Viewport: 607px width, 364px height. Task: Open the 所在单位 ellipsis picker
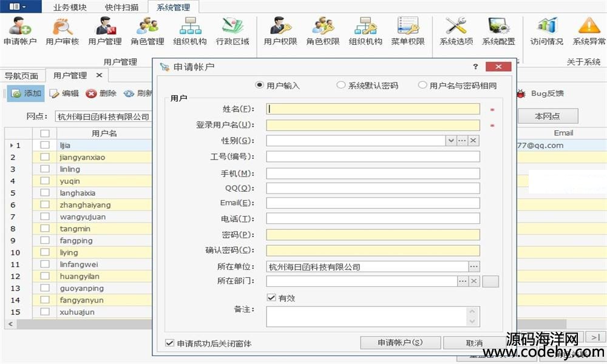click(474, 267)
